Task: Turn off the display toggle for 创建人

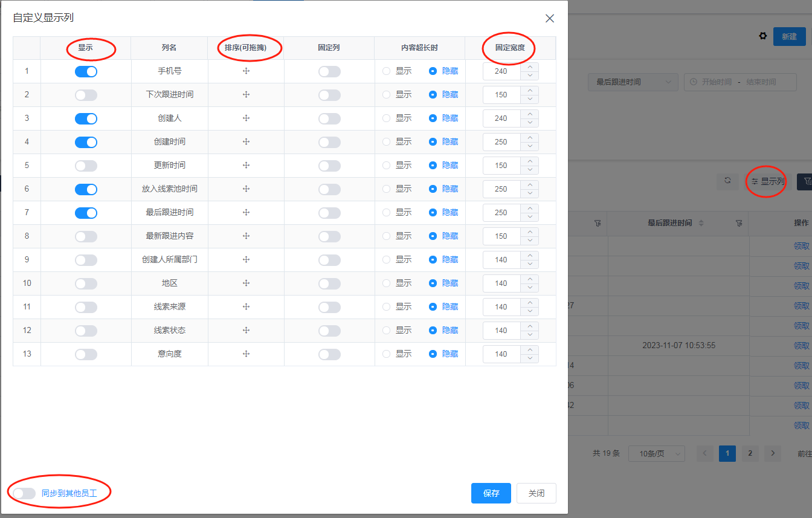Action: click(x=86, y=118)
